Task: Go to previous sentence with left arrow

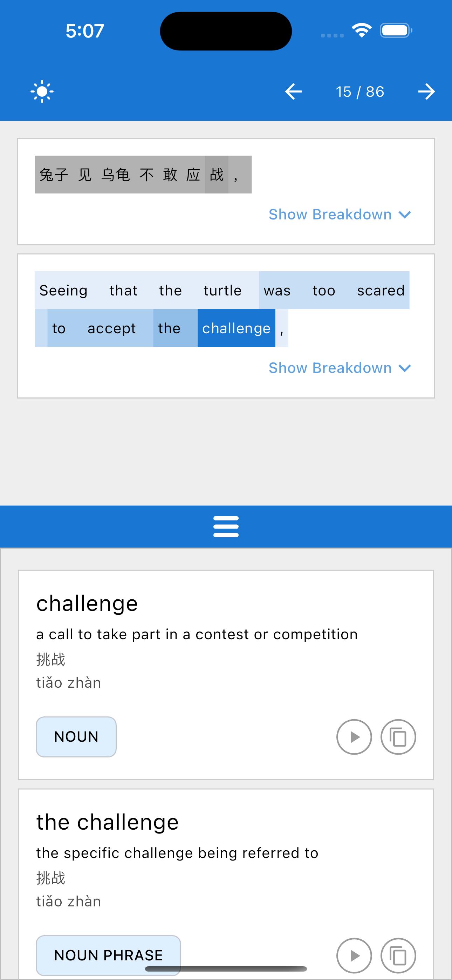Action: tap(293, 92)
